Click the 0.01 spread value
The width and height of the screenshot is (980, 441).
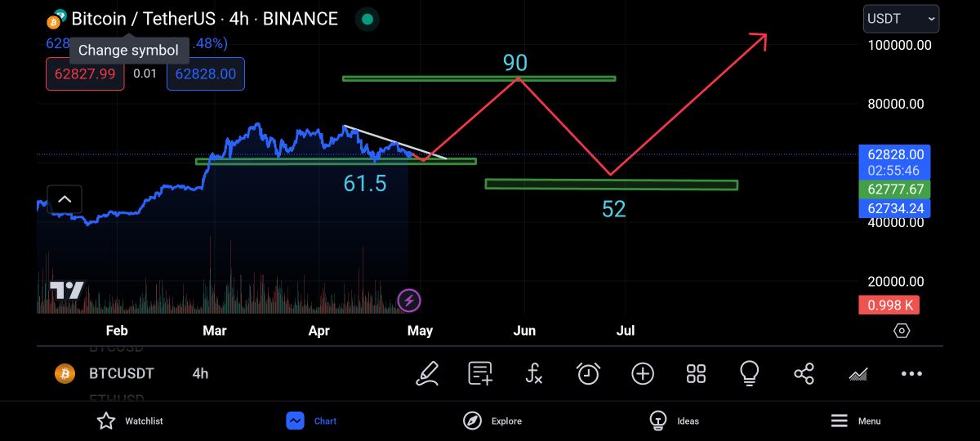tap(145, 74)
